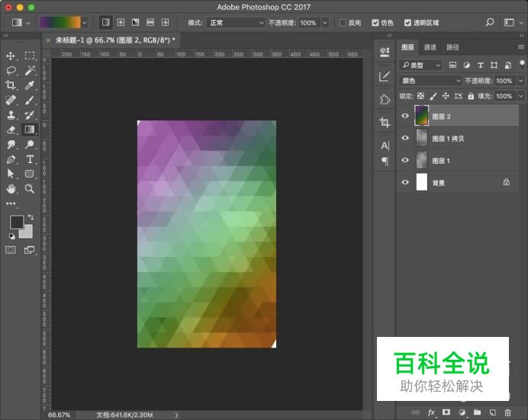Screen dimensions: 528x420
Task: Enable the 反向 (Reverse) checkbox
Action: [343, 23]
